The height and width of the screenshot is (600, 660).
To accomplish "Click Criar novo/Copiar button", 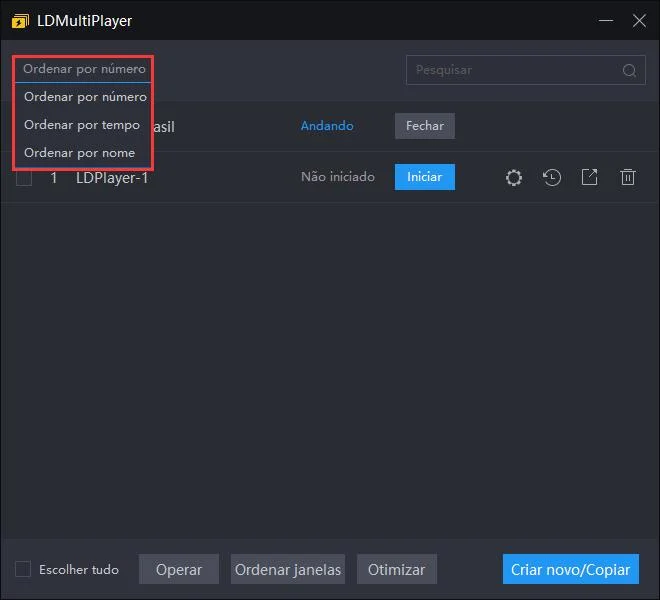I will (x=571, y=569).
